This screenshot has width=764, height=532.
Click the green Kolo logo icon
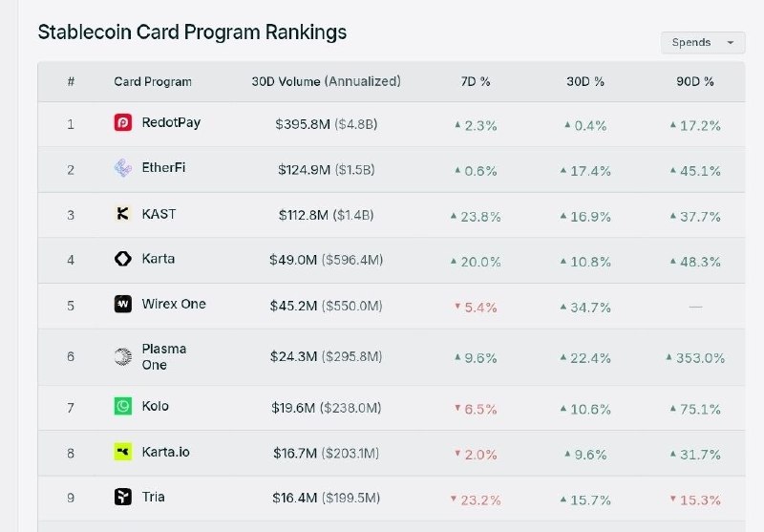123,406
